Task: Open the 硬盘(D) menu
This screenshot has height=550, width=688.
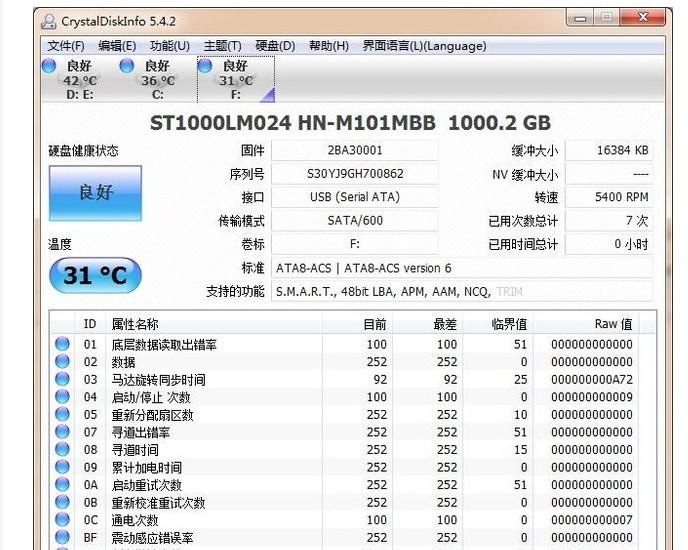Action: (275, 46)
